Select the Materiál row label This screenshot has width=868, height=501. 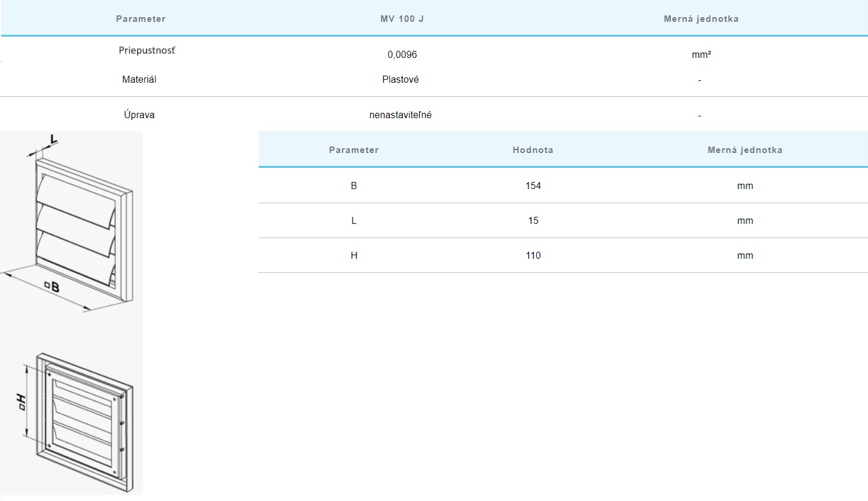tap(139, 79)
